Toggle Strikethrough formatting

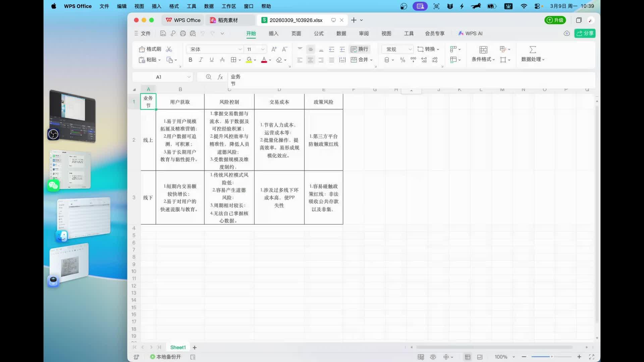[x=222, y=60]
